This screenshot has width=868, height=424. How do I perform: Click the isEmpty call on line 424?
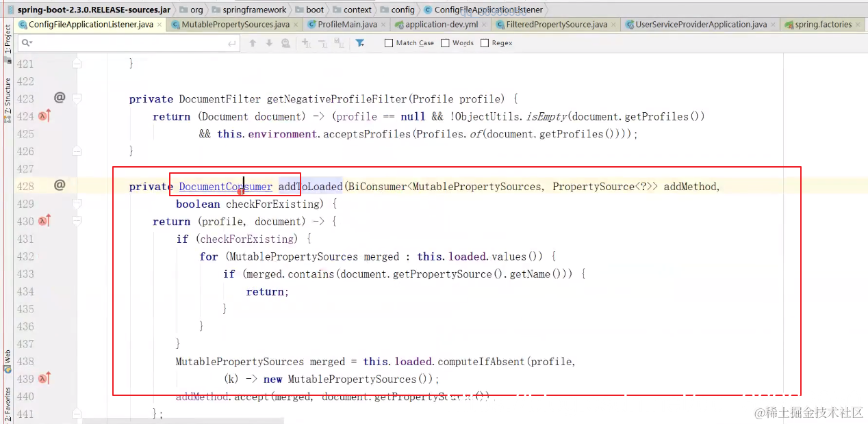[x=547, y=116]
